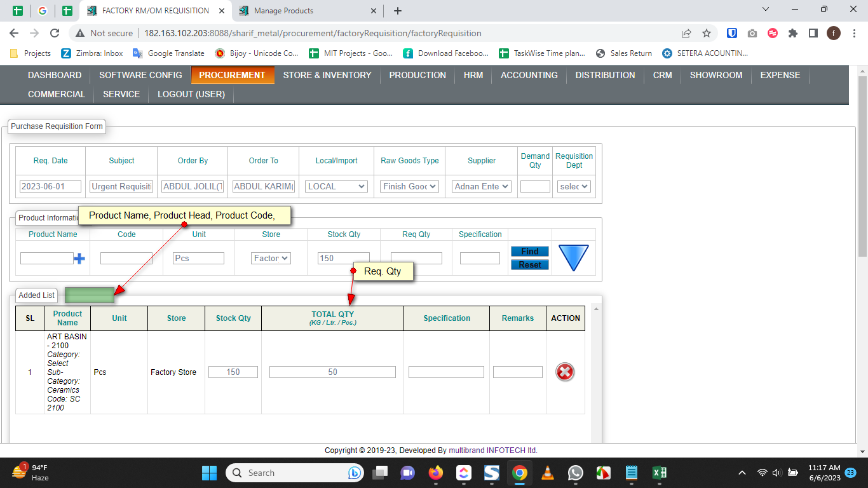Click the Order By input field
Screen dimensions: 868x488
(x=193, y=186)
